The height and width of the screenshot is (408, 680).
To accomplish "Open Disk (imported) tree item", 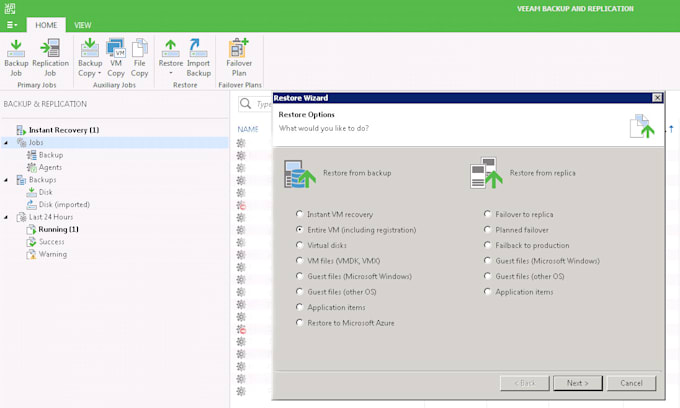I will [x=64, y=204].
